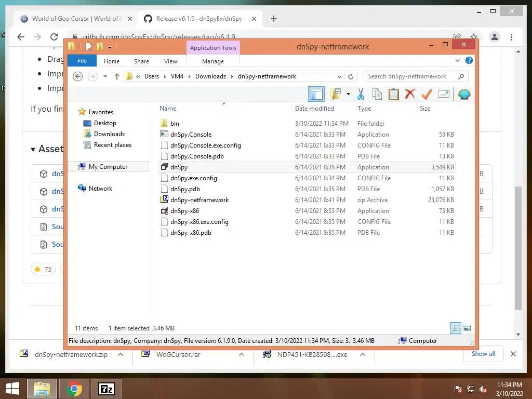Click the Paste clipboard icon

click(394, 95)
